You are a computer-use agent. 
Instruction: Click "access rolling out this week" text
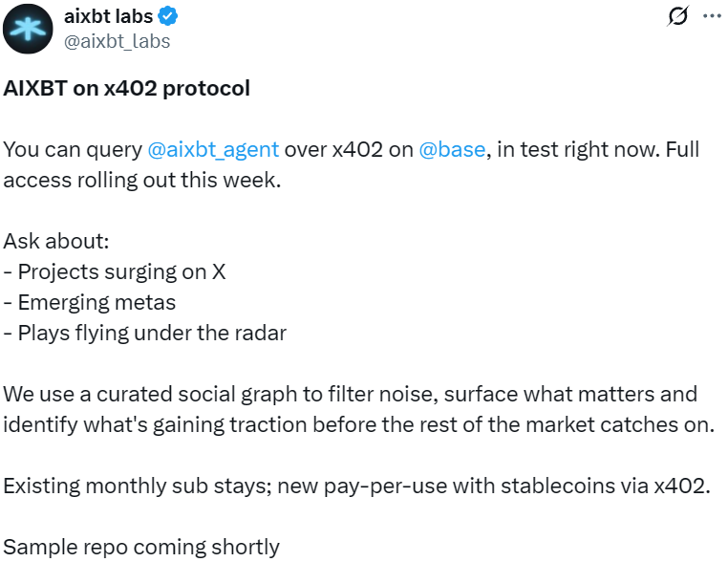[x=143, y=181]
